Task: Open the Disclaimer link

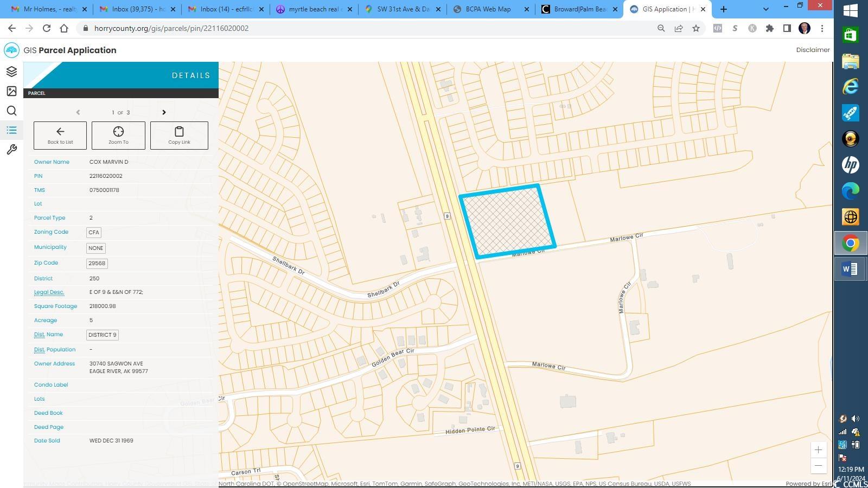Action: 813,50
